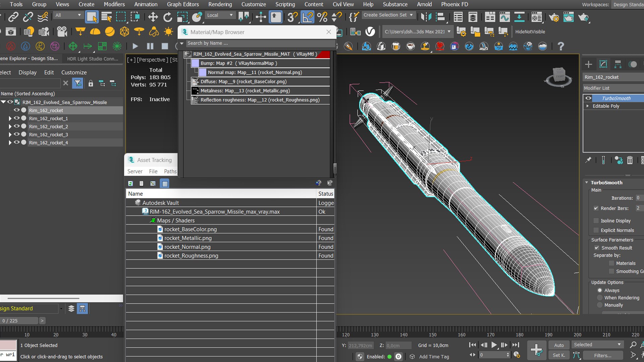Open the Mirror tool
The width and height of the screenshot is (644, 362).
[426, 17]
